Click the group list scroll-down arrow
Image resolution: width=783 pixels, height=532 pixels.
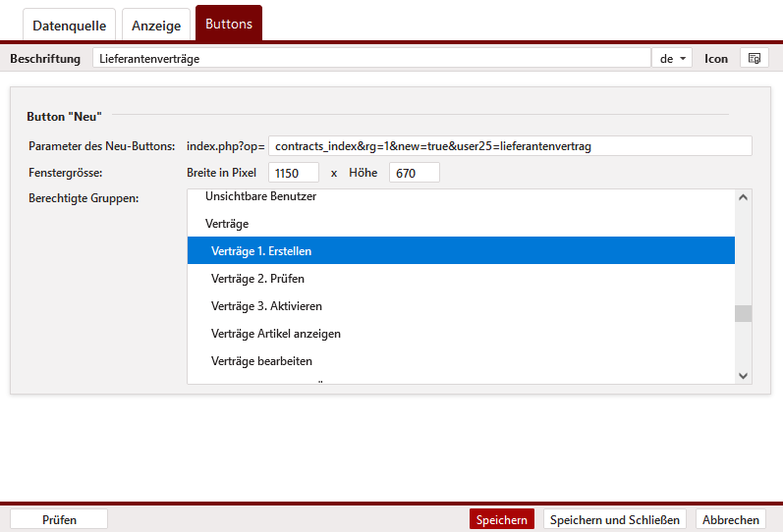(x=743, y=375)
